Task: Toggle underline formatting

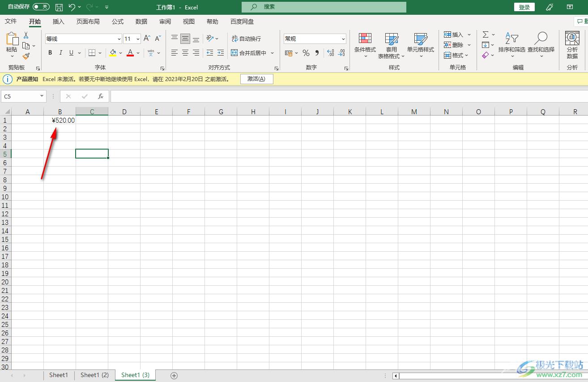Action: [72, 53]
